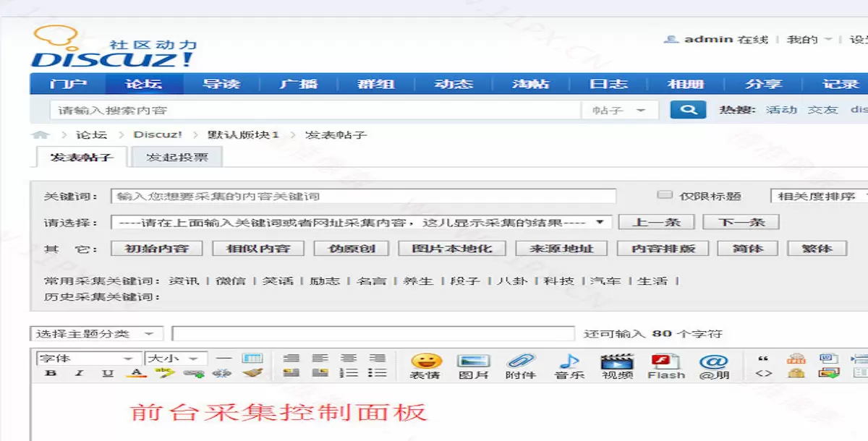The image size is (868, 441).
Task: Switch to the 发起投票 tab
Action: point(176,157)
